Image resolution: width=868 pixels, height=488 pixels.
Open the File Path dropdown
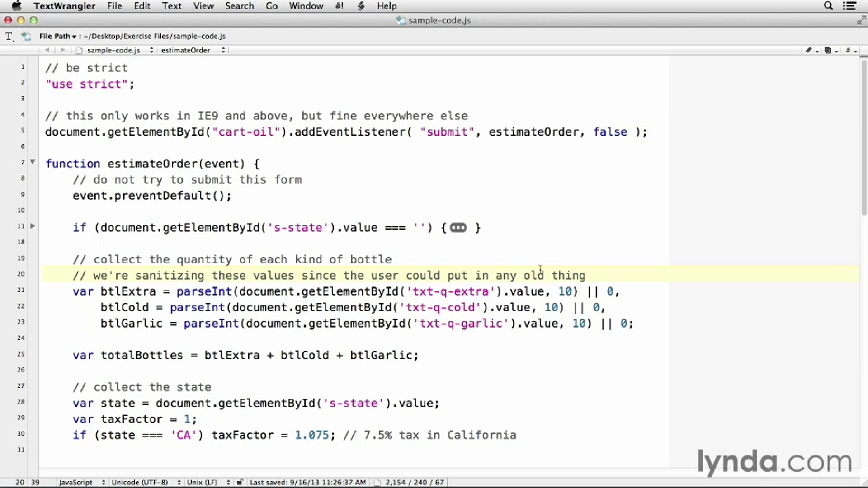click(x=59, y=36)
